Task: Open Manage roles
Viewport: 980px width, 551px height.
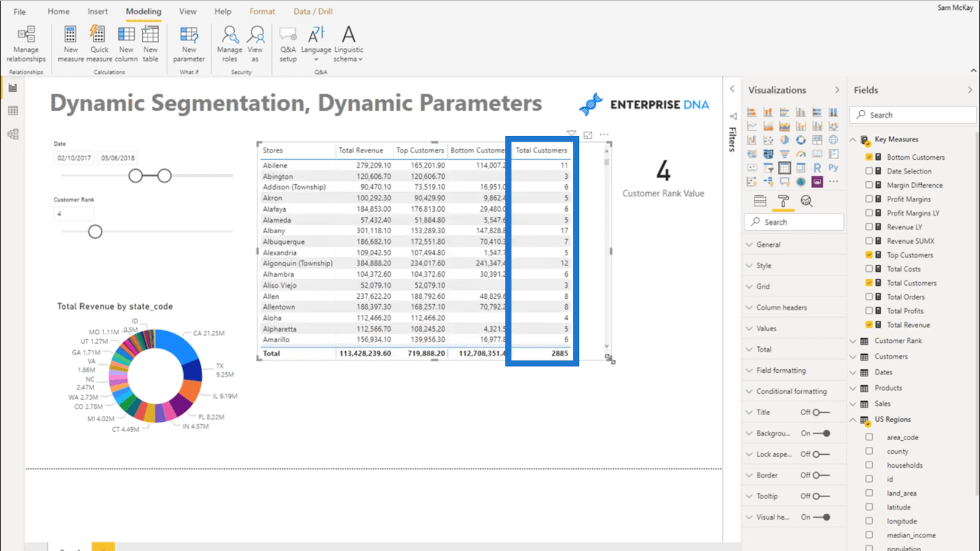Action: [x=230, y=44]
